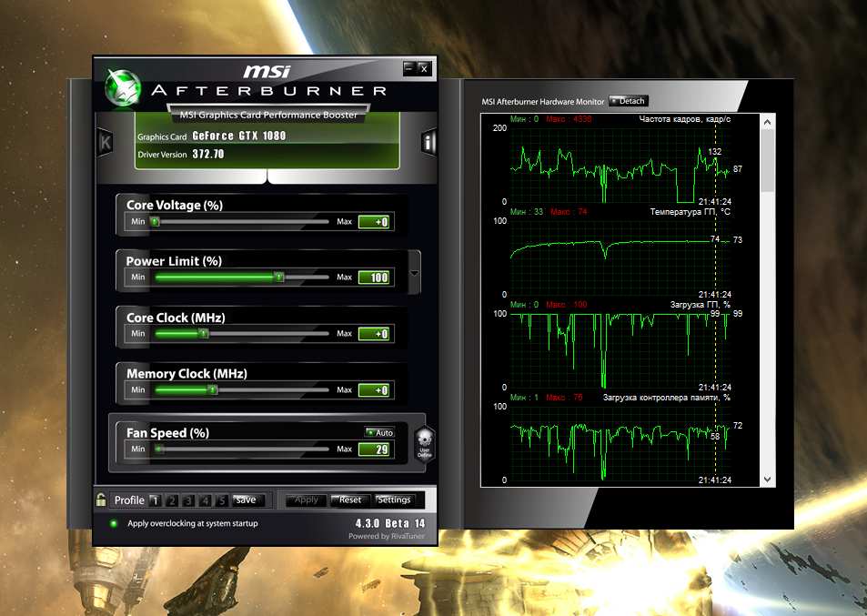Close the Afterburner window
867x616 pixels.
(424, 68)
